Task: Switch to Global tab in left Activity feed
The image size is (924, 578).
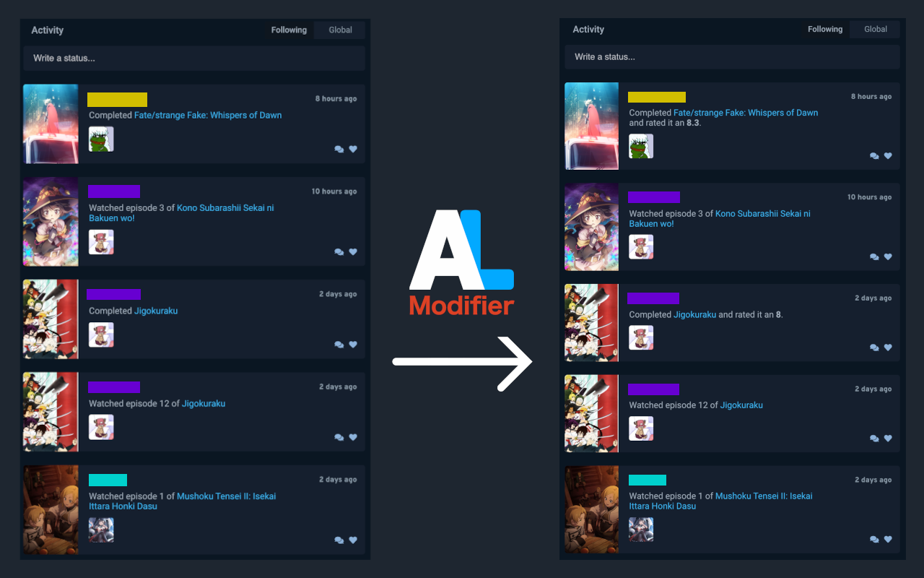Action: pos(340,30)
